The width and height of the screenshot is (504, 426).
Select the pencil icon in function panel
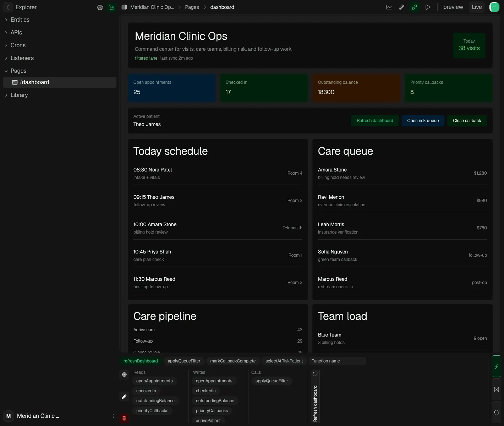point(124,397)
